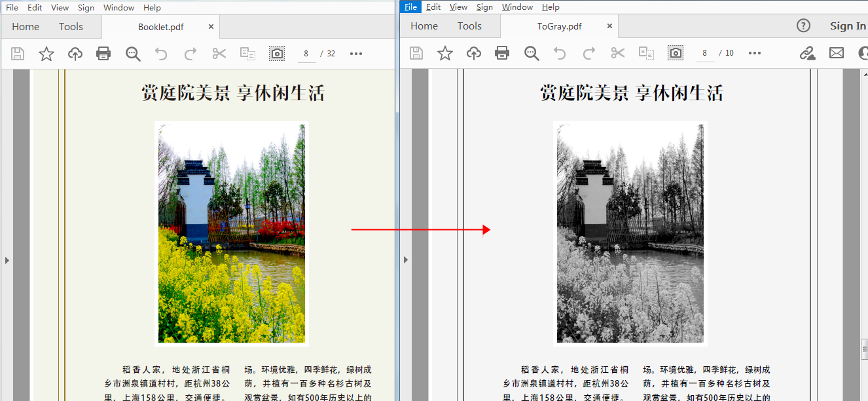Open View menu in ToGray.pdf window
The width and height of the screenshot is (868, 401).
458,7
